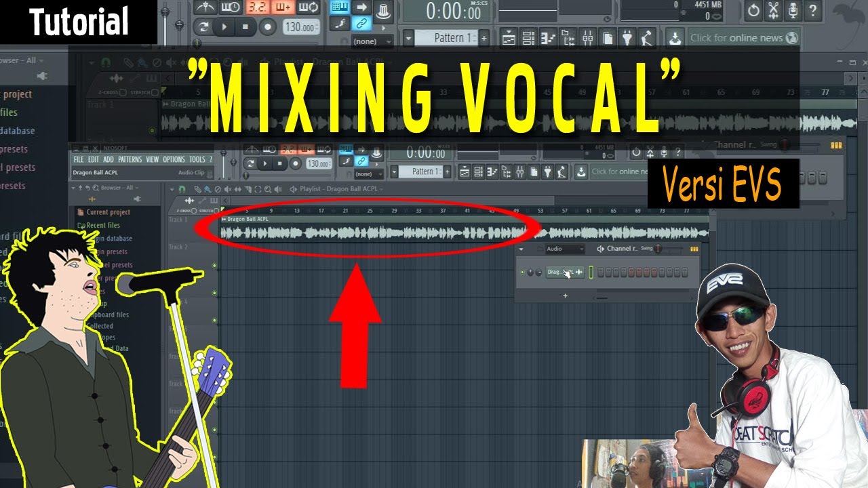This screenshot has height=488, width=868.
Task: Open 'Browser - All' dropdown in inset window
Action: point(120,188)
